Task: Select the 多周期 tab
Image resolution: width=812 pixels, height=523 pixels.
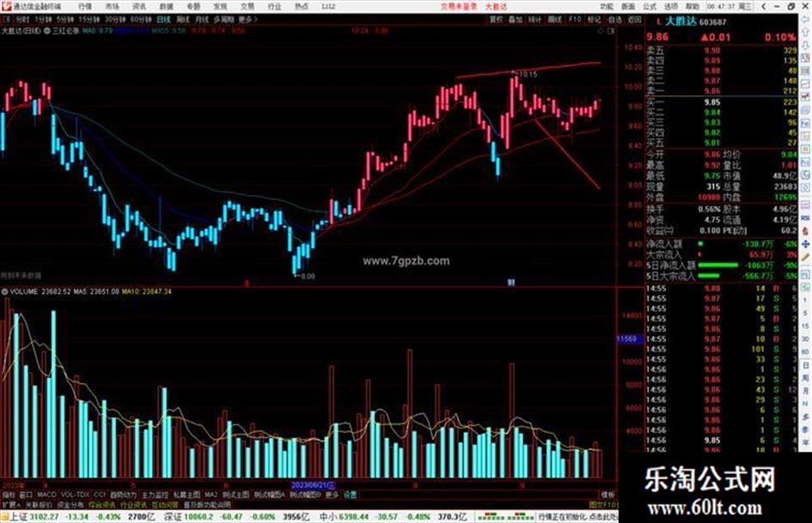Action: (223, 19)
